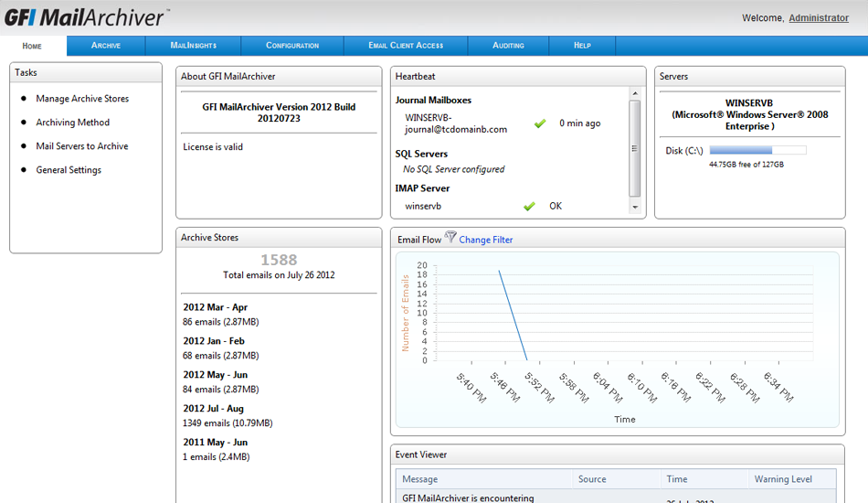Click the green checkmark next to journal mailbox

(x=540, y=123)
